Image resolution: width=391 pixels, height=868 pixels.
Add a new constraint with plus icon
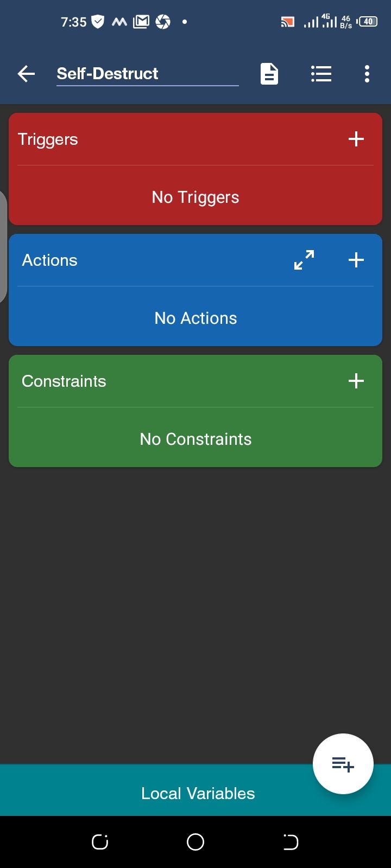[x=356, y=381]
